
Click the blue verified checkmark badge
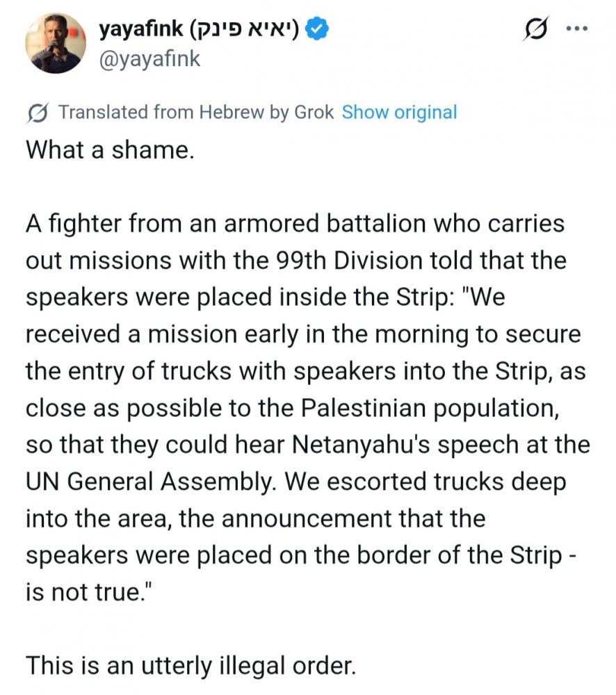(316, 29)
